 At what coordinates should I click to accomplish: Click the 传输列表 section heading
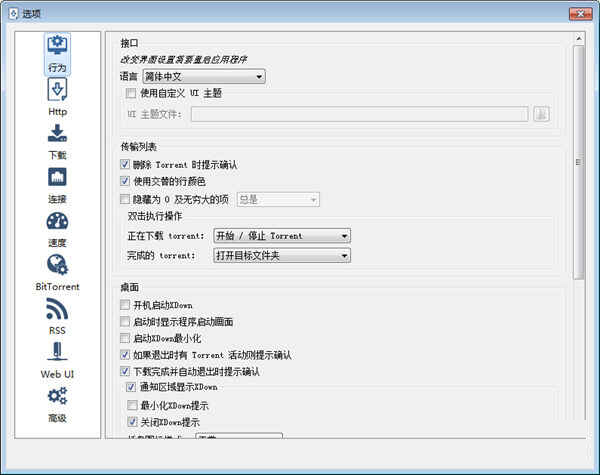139,147
